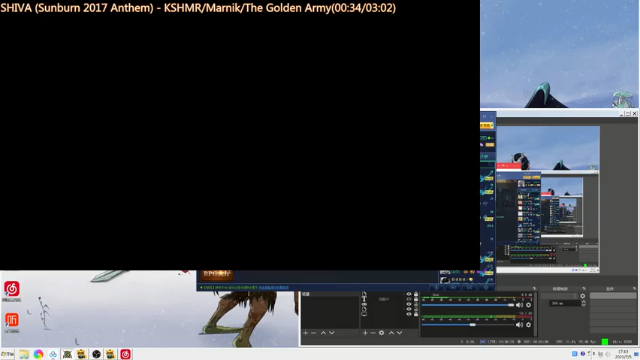Move the selected scene down
Screen dimensions: 640x360
(x=332, y=333)
